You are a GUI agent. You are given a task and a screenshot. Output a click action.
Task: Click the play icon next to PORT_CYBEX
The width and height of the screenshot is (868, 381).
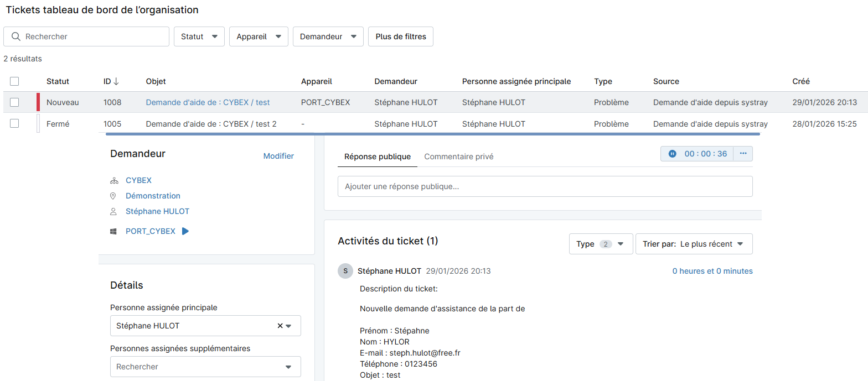[x=185, y=231]
